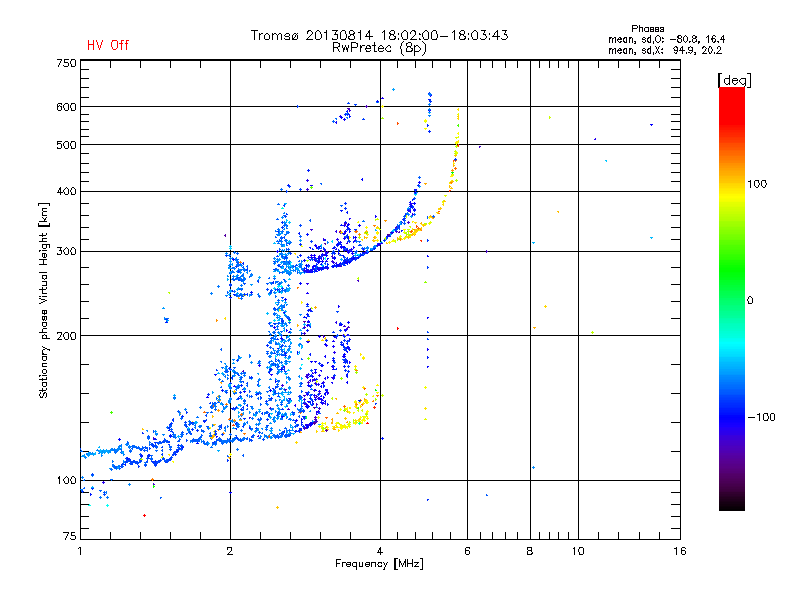Click the 'RwPretec (8p)' subtitle

(x=379, y=48)
